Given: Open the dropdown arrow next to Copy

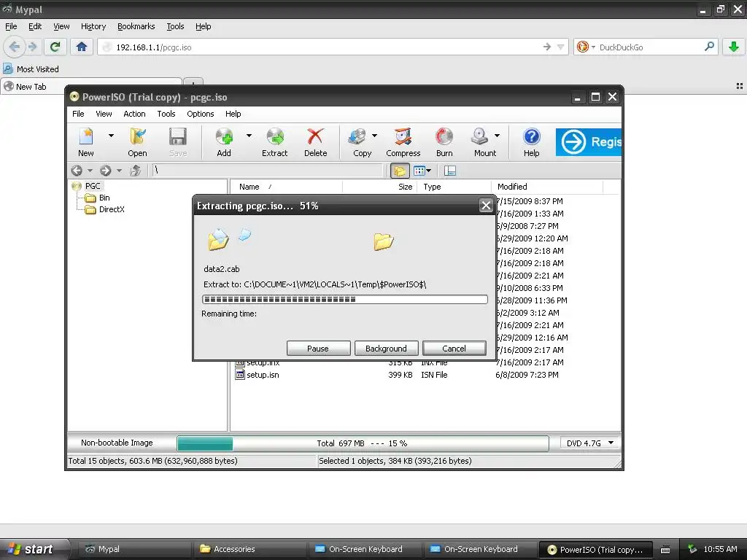Looking at the screenshot, I should tap(374, 136).
